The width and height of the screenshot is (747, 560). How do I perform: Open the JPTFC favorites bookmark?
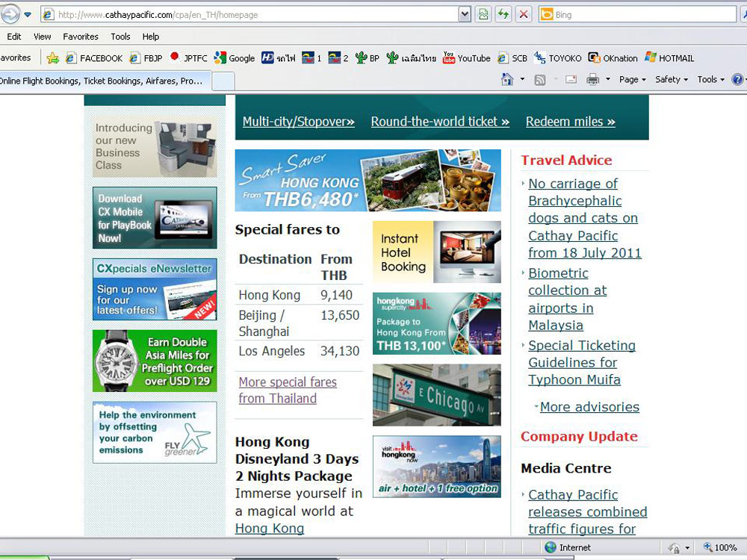pyautogui.click(x=189, y=58)
